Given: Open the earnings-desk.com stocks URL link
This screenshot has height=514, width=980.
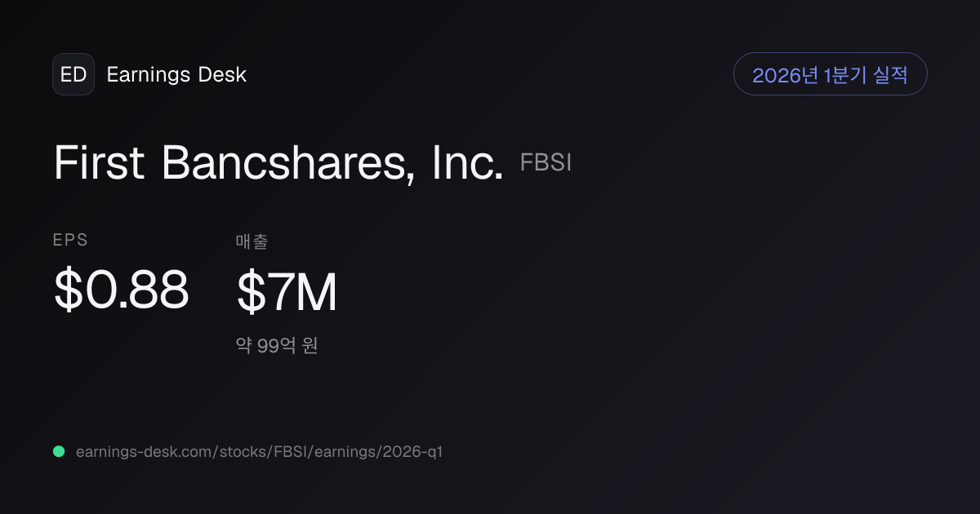Looking at the screenshot, I should click(x=259, y=451).
